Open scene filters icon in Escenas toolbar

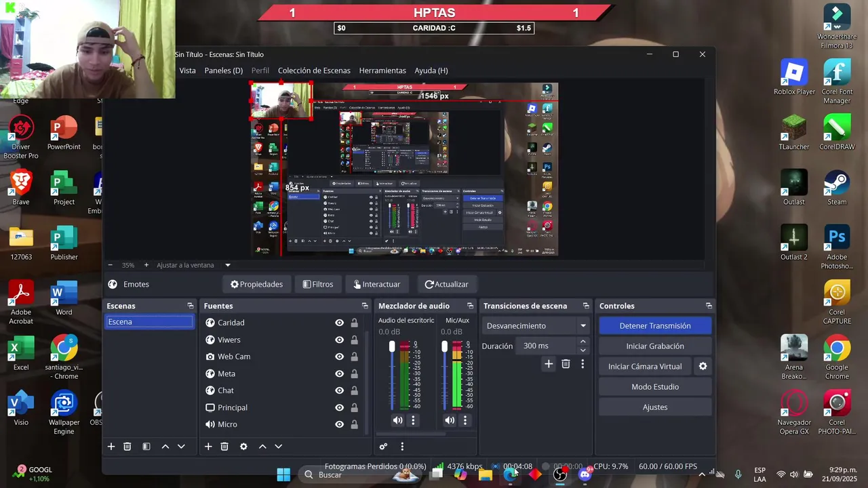(x=146, y=447)
